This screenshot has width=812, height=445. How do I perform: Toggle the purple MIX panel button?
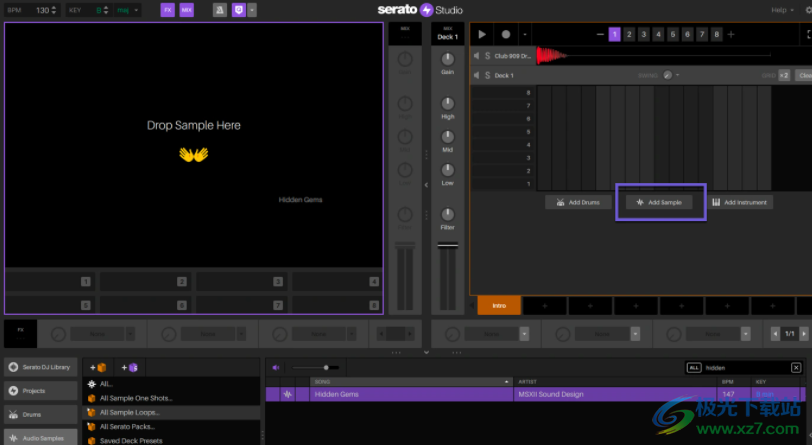[x=186, y=10]
